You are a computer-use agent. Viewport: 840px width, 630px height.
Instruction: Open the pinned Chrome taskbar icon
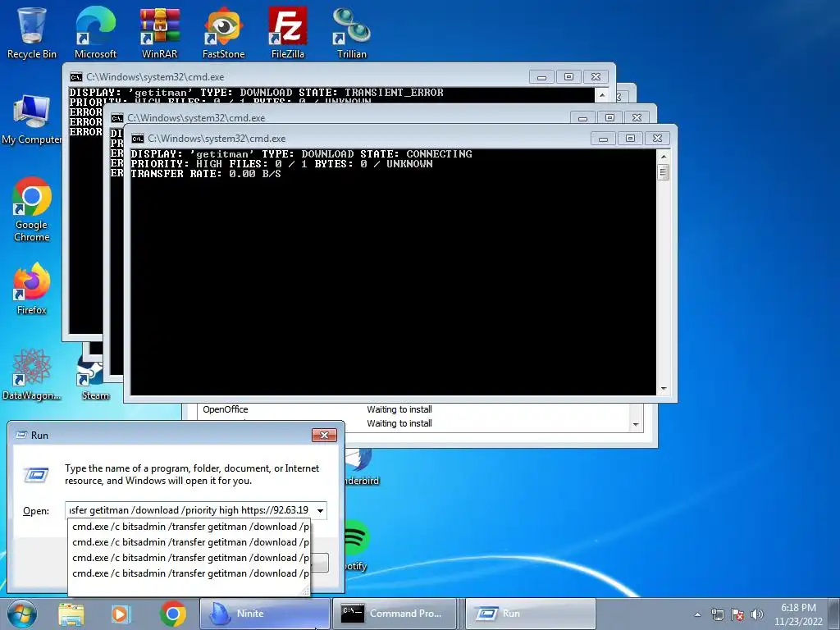(172, 614)
